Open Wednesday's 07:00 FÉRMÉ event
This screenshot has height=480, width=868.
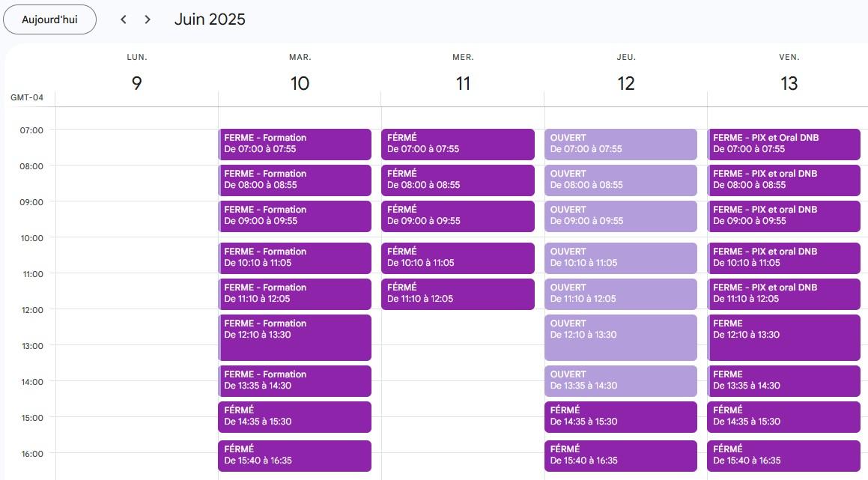point(458,144)
